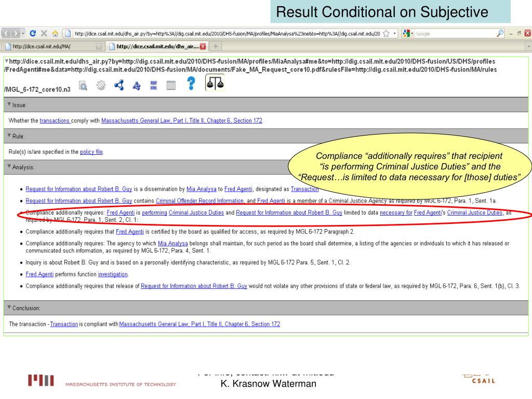Click inside the URL address field
The width and height of the screenshot is (532, 399).
[227, 34]
